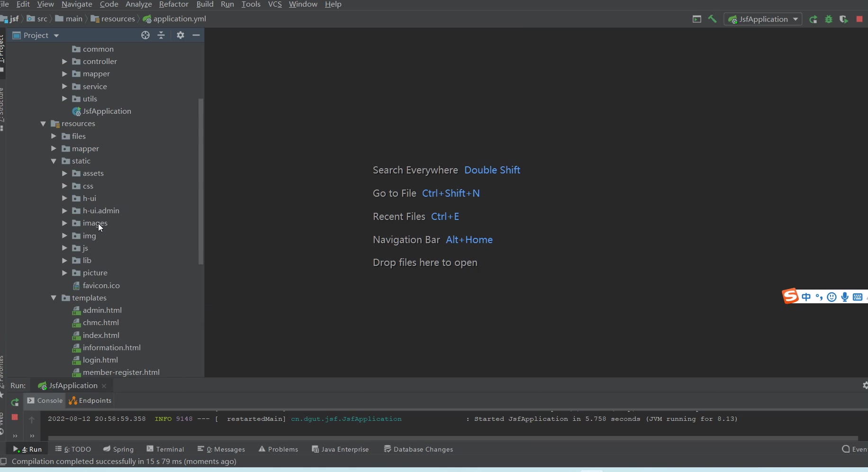
Task: Rerun JsfApplication in the Run panel
Action: click(15, 402)
